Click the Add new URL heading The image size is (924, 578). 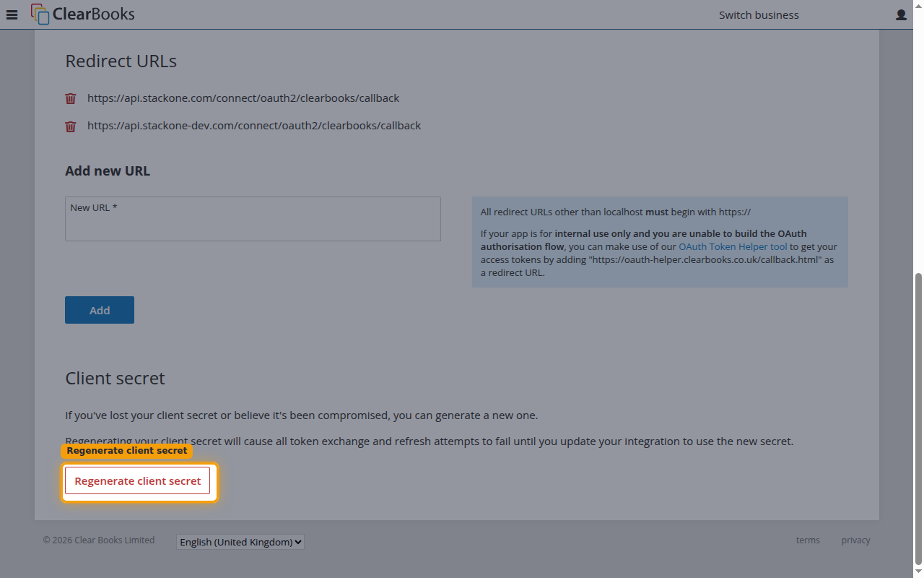click(x=108, y=171)
